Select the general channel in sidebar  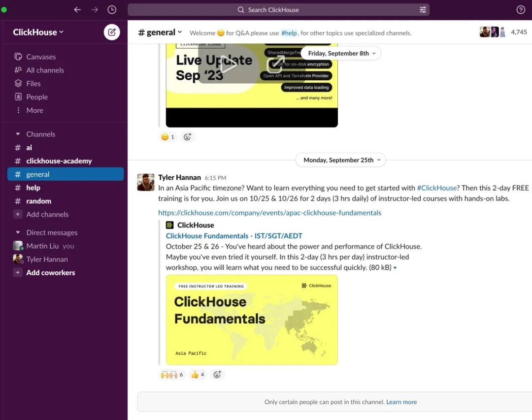pos(65,174)
